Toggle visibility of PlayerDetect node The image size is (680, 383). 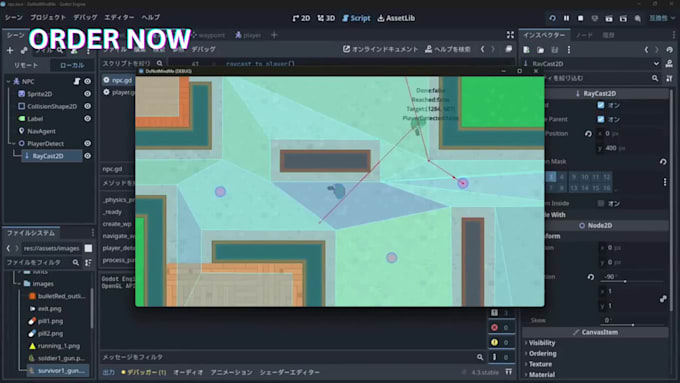click(x=88, y=143)
